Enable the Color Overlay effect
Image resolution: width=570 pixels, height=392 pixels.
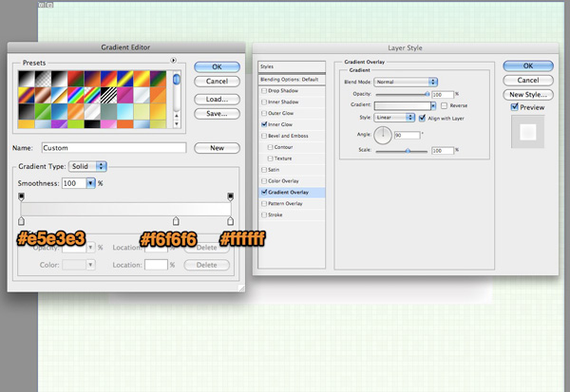click(x=264, y=181)
